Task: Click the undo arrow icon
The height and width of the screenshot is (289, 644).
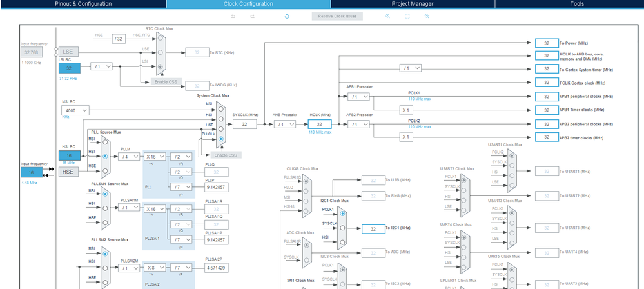Action: 233,16
